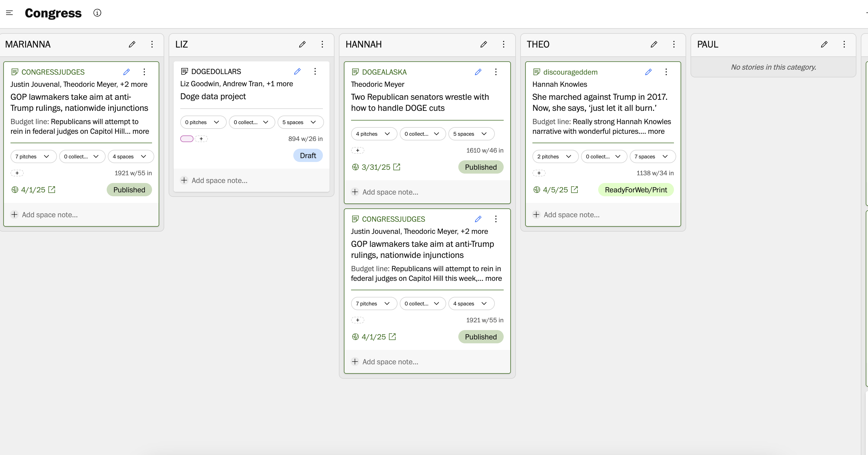Open DOGEALASKA card three-dot options menu
Image resolution: width=868 pixels, height=455 pixels.
click(496, 72)
